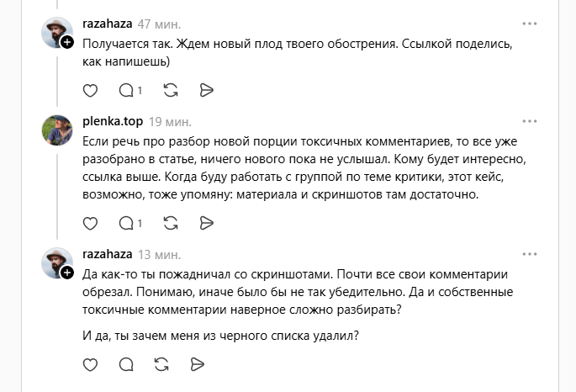The image size is (576, 392).
Task: Share plenka.top's comment via send icon
Action: 207,223
